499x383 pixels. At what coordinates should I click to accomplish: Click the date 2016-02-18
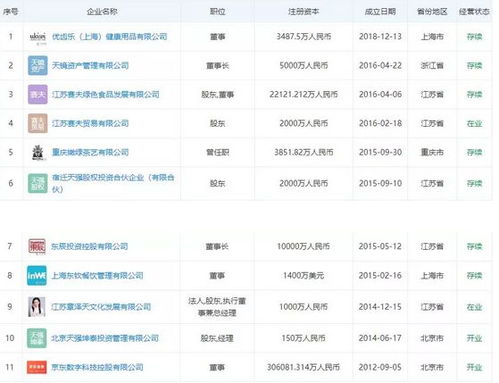point(380,124)
